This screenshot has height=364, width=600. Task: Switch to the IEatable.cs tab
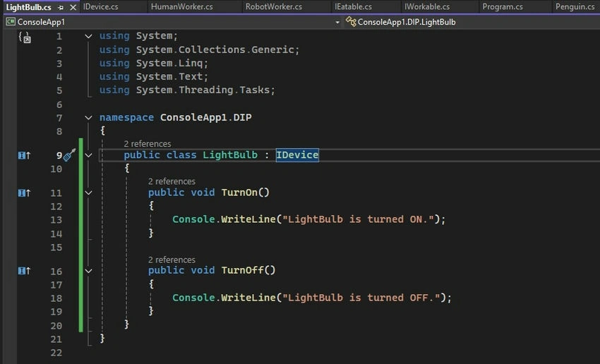point(353,6)
